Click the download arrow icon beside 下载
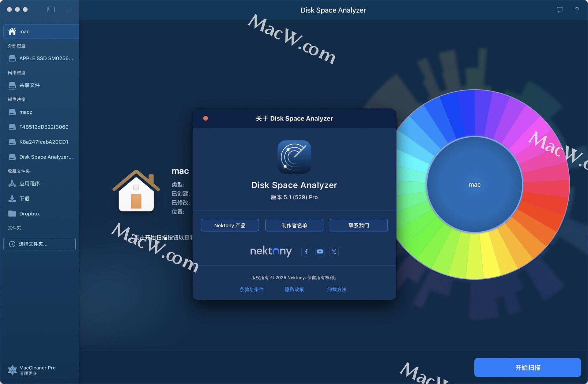The height and width of the screenshot is (384, 588). pyautogui.click(x=12, y=199)
